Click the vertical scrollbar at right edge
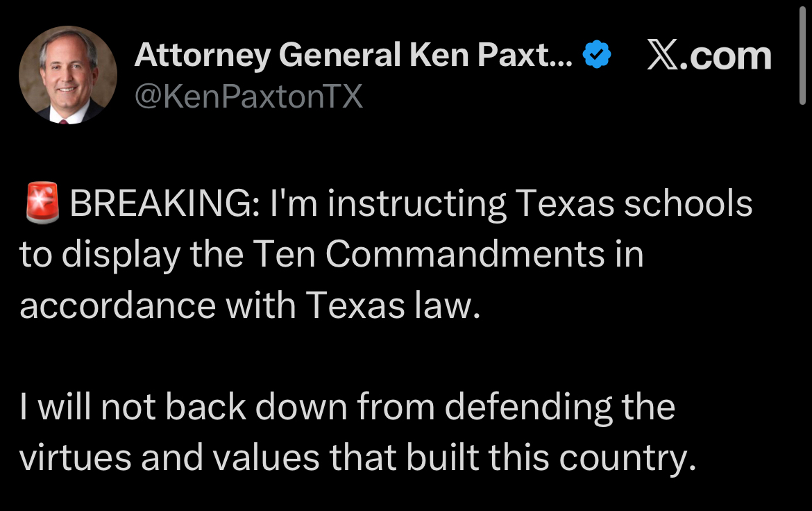The width and height of the screenshot is (812, 511). pos(803,56)
